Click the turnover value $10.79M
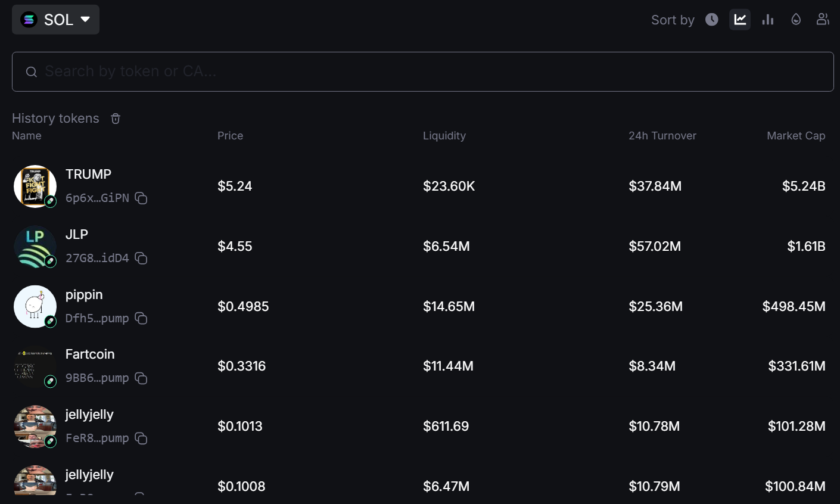 [x=654, y=487]
